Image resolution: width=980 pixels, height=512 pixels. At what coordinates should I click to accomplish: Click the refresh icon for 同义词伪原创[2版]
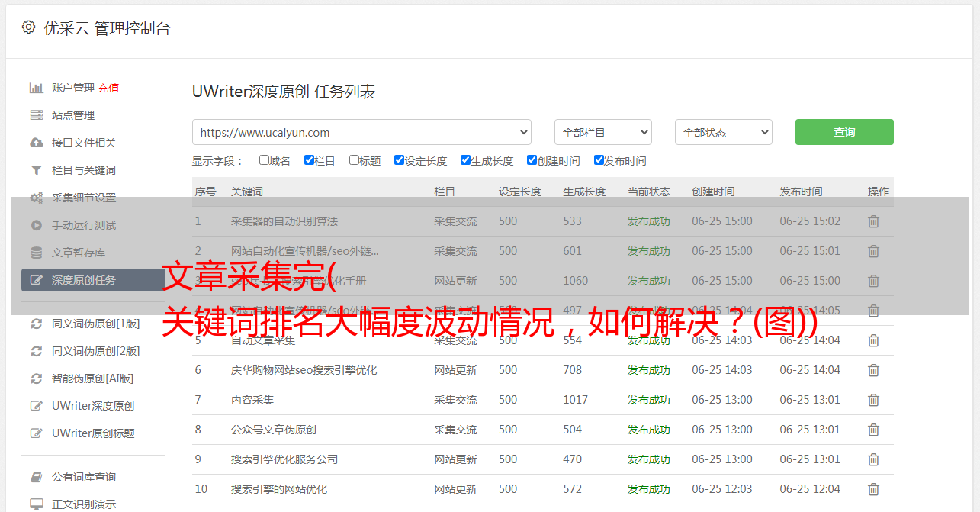pyautogui.click(x=36, y=351)
